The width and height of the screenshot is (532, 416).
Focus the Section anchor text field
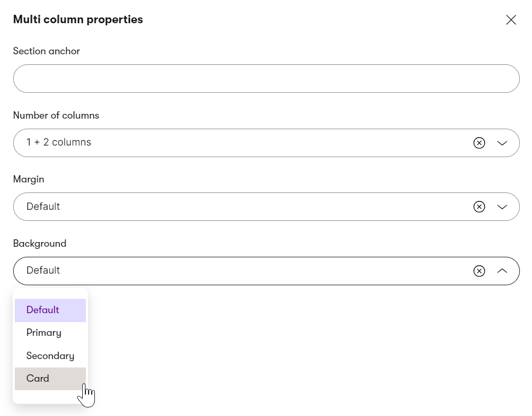point(266,79)
